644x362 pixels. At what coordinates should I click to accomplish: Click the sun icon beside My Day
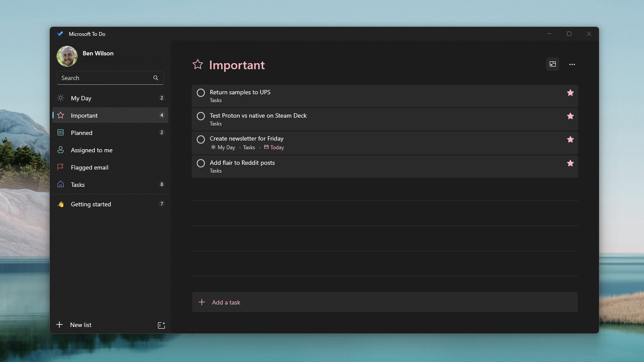click(61, 98)
